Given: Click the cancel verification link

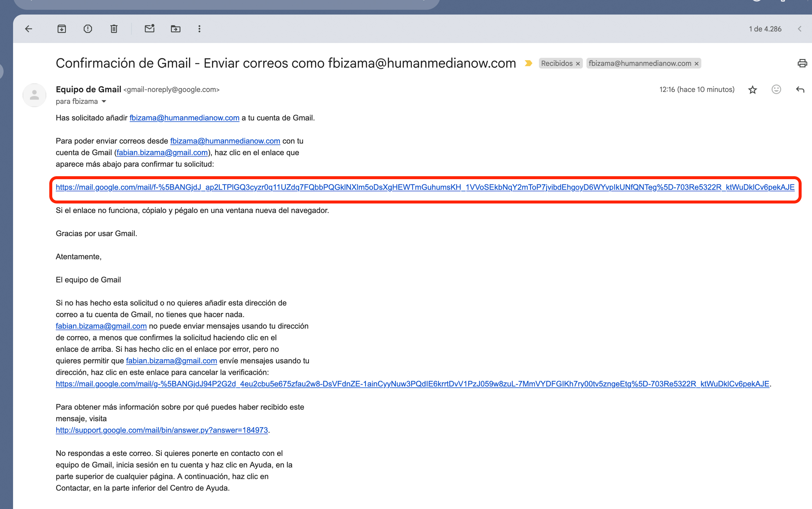Looking at the screenshot, I should 412,384.
